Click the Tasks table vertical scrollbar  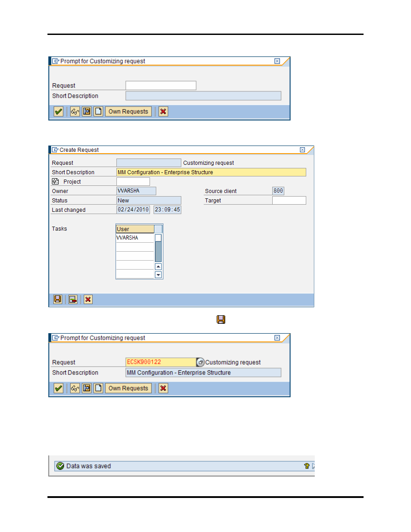coord(158,251)
